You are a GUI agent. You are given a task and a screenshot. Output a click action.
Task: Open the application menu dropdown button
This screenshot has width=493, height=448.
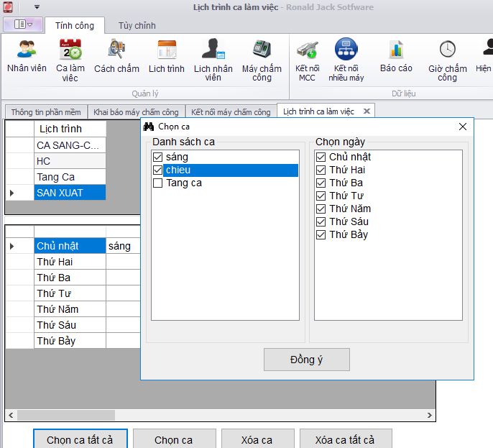[24, 25]
